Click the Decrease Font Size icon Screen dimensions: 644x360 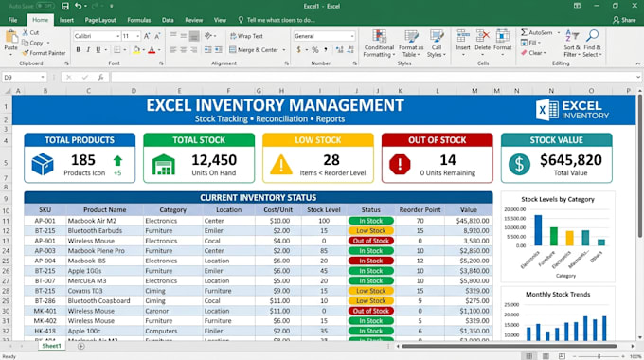coord(157,36)
